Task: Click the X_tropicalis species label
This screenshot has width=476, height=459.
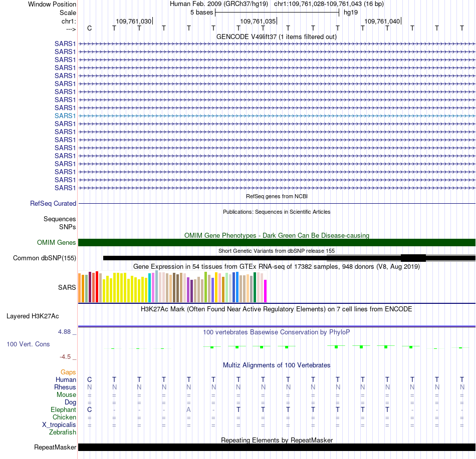Action: pyautogui.click(x=59, y=425)
